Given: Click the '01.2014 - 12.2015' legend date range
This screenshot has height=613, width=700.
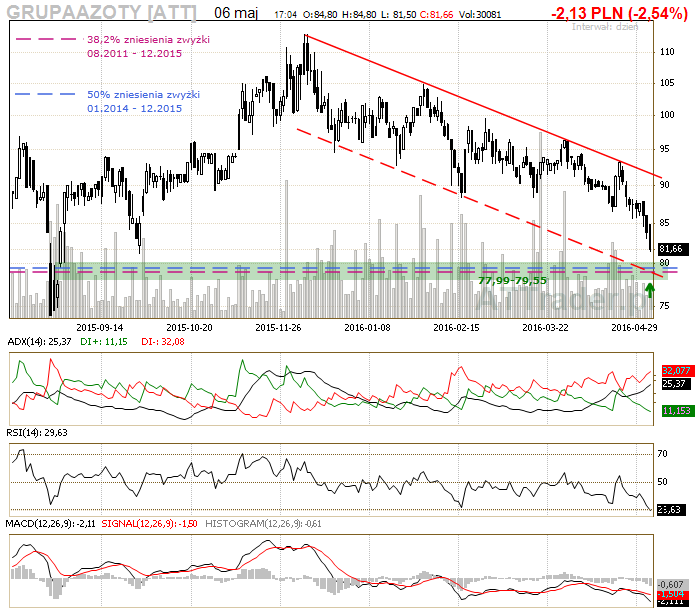Looking at the screenshot, I should (134, 108).
